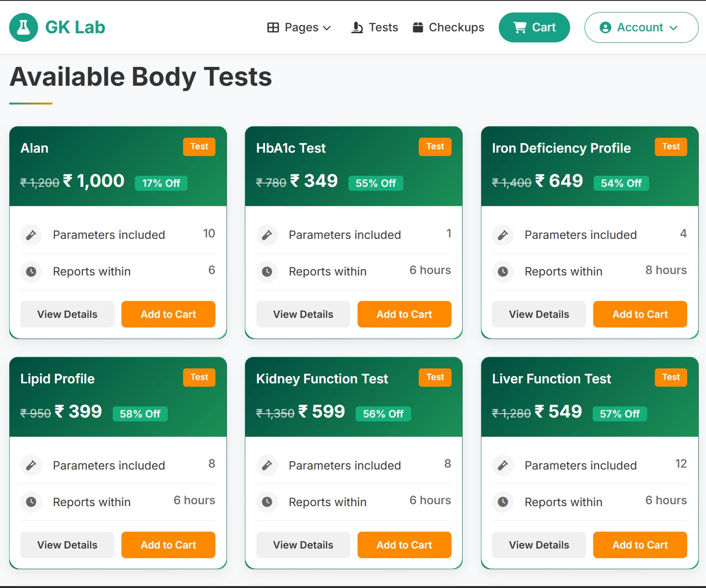706x588 pixels.
Task: Click the grid icon beside Pages
Action: pyautogui.click(x=273, y=27)
